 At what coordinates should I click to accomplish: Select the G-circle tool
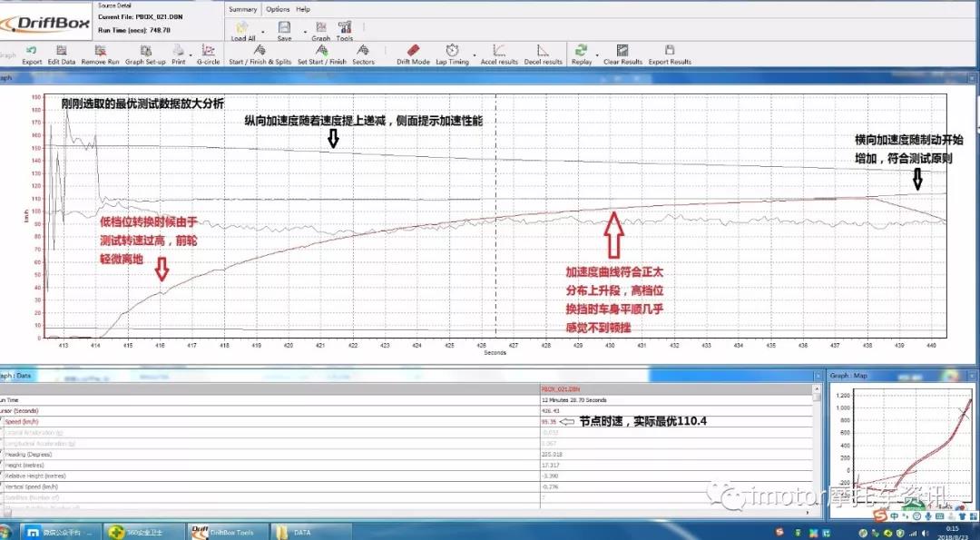pos(209,53)
